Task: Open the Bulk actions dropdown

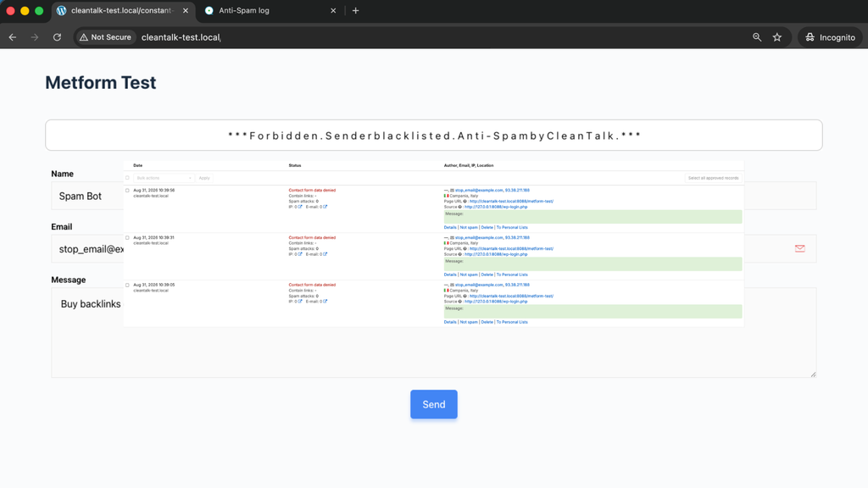Action: pos(164,178)
